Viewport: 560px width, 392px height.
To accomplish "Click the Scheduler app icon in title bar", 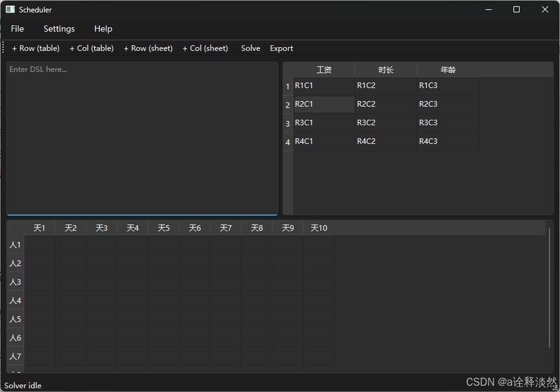I will coord(11,10).
